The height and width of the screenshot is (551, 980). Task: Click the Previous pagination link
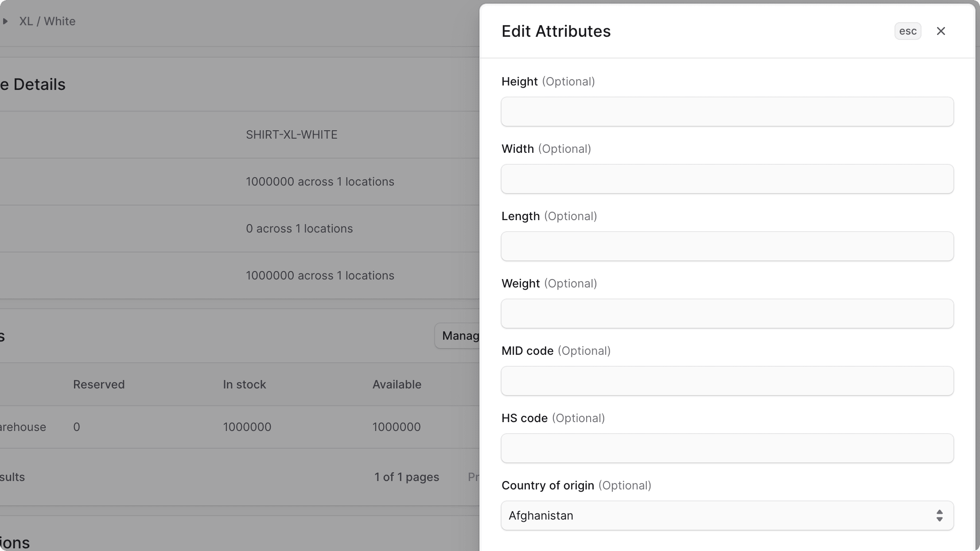pos(474,477)
